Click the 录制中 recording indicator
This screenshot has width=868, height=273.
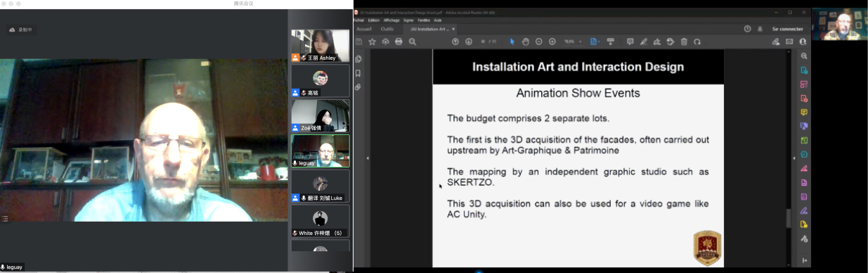point(21,30)
